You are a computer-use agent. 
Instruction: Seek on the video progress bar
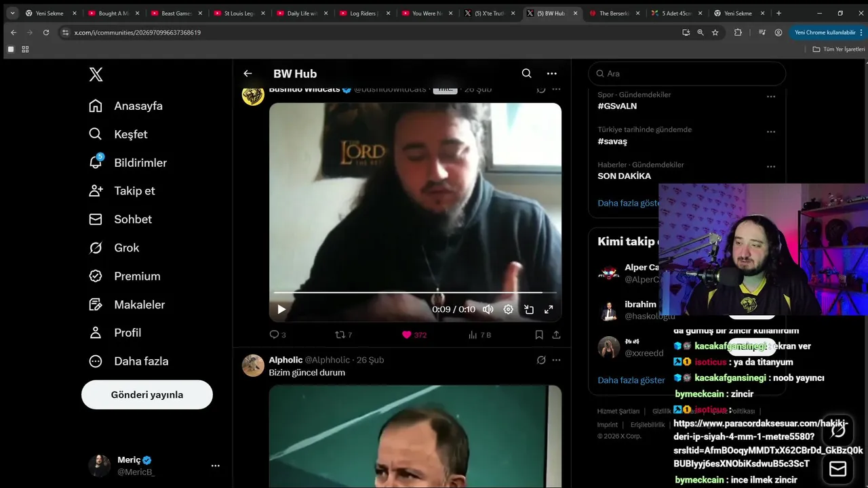[415, 292]
